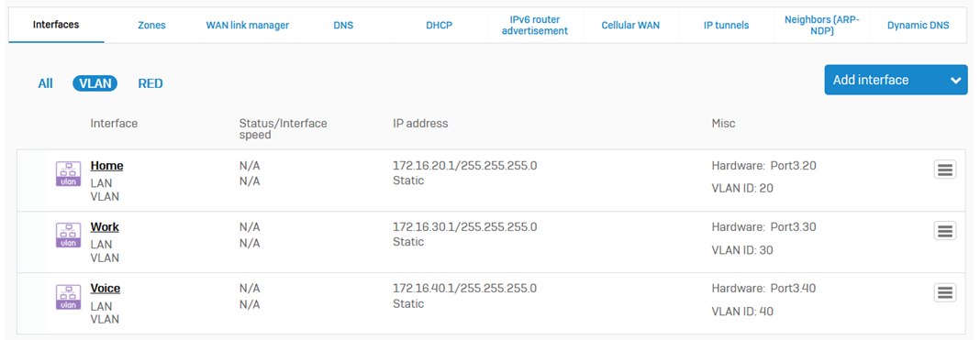This screenshot has height=340, width=980.
Task: Open the Work interface link
Action: pyautogui.click(x=105, y=227)
